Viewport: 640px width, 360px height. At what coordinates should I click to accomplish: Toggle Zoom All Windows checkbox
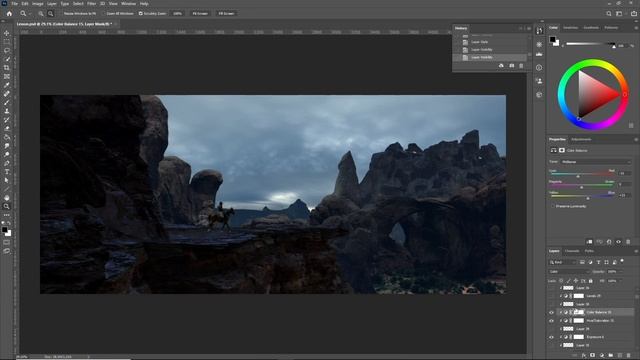click(104, 13)
